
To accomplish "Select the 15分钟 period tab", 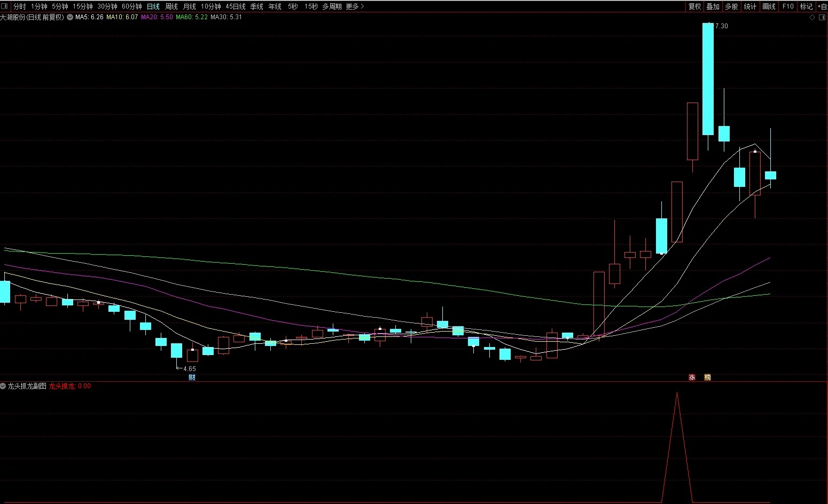I will pos(83,6).
